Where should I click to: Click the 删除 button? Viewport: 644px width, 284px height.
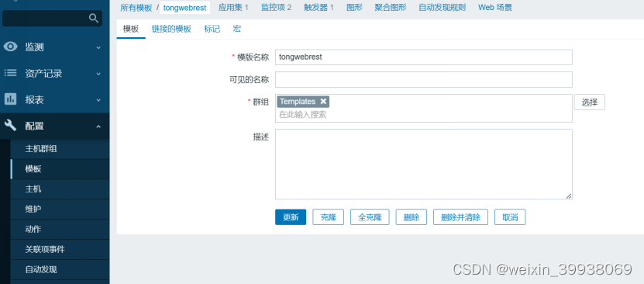click(x=412, y=217)
